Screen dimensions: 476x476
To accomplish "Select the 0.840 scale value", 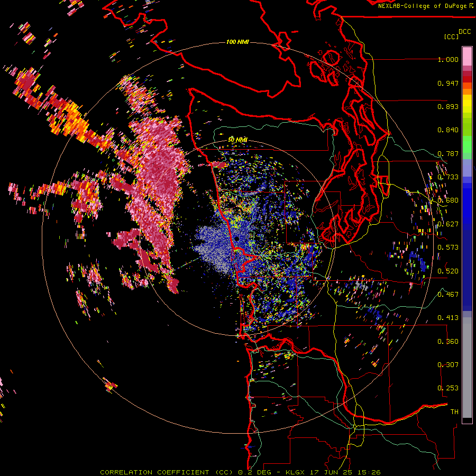I will click(x=448, y=130).
